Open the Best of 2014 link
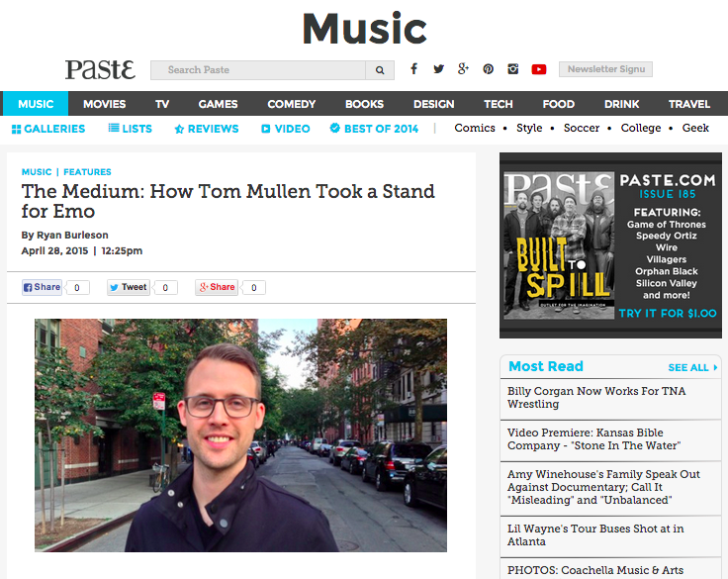 point(374,129)
